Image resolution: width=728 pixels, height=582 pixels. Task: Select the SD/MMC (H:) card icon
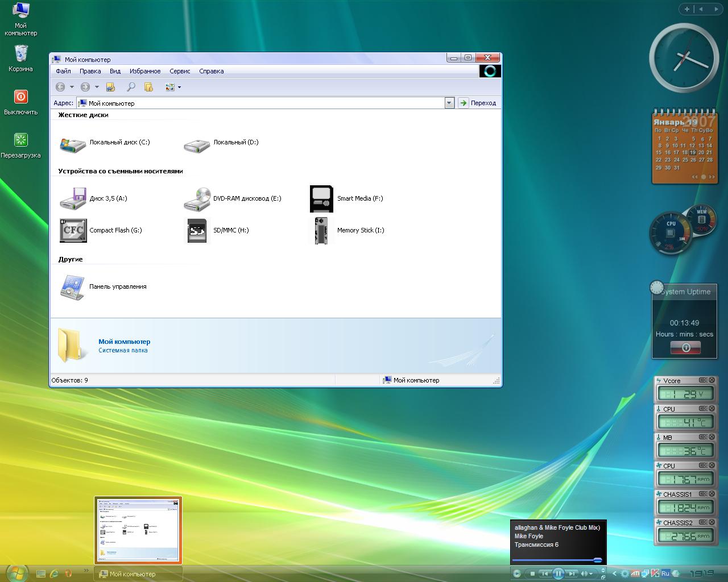coord(197,231)
